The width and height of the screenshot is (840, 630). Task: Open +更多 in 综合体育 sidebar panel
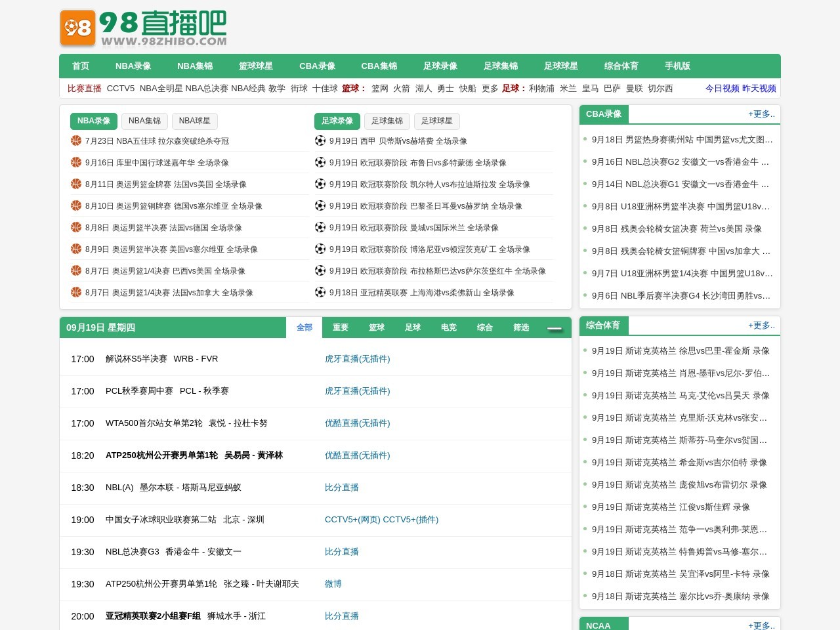pos(761,325)
